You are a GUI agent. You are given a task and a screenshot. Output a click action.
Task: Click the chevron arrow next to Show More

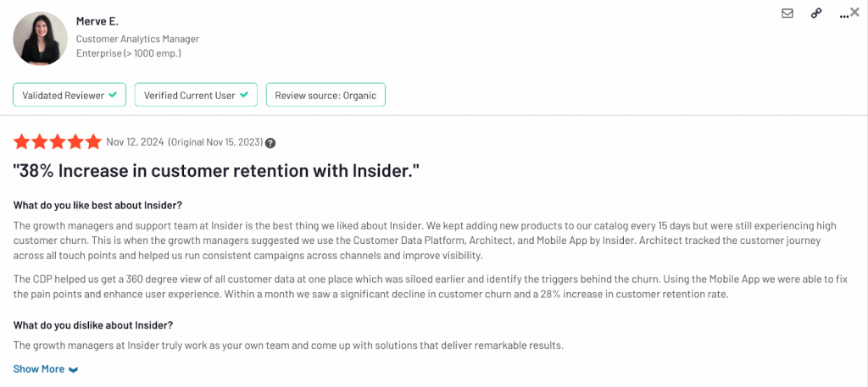pyautogui.click(x=73, y=370)
